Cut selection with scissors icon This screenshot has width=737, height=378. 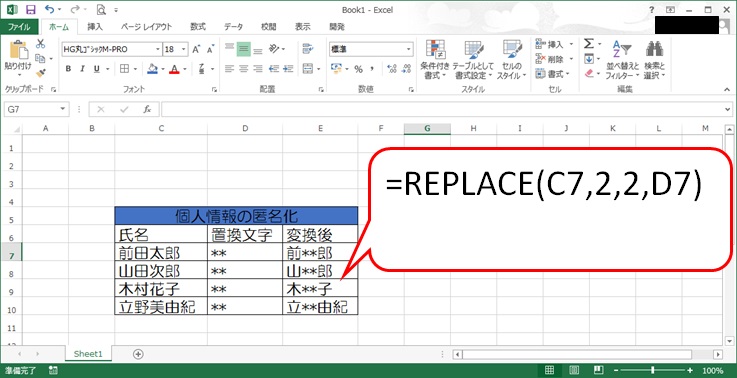click(40, 44)
